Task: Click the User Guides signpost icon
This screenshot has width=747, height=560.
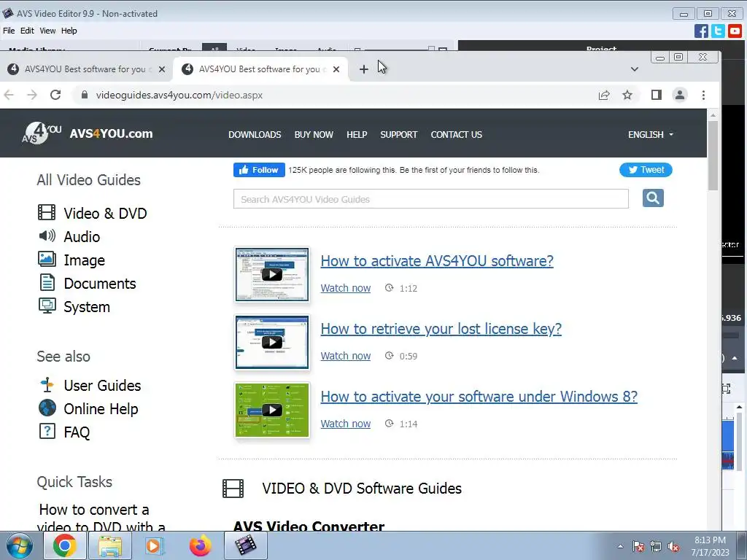Action: tap(47, 384)
